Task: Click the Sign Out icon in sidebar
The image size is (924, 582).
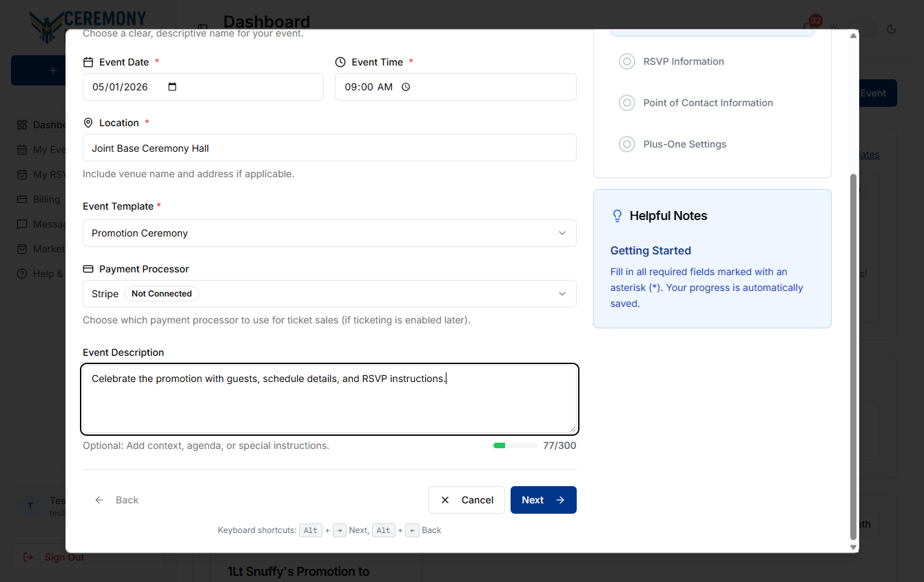Action: (28, 557)
